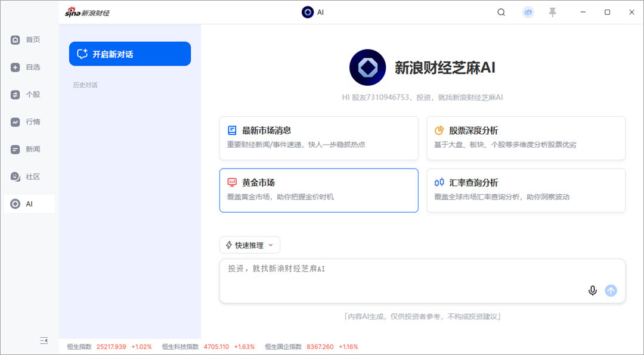Pin the window with pushpin icon

coord(553,13)
